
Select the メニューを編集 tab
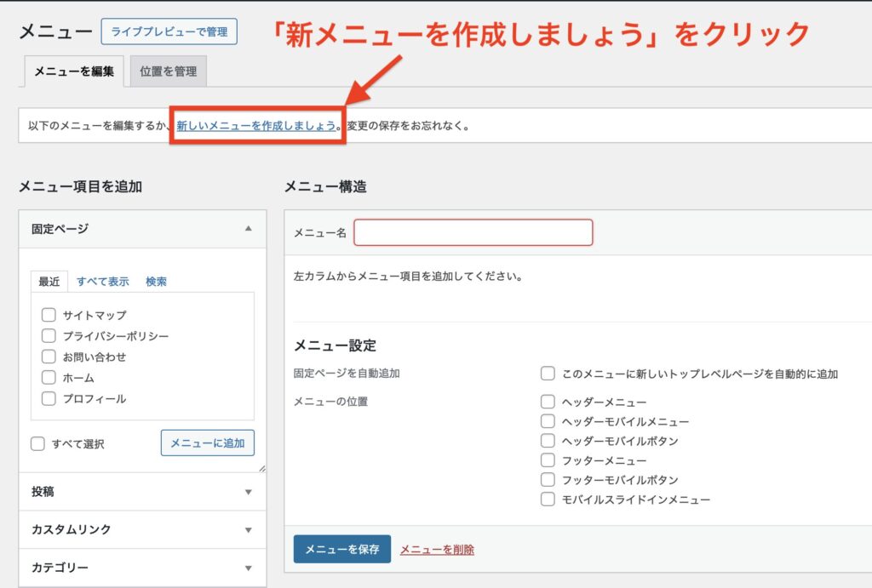[x=74, y=71]
